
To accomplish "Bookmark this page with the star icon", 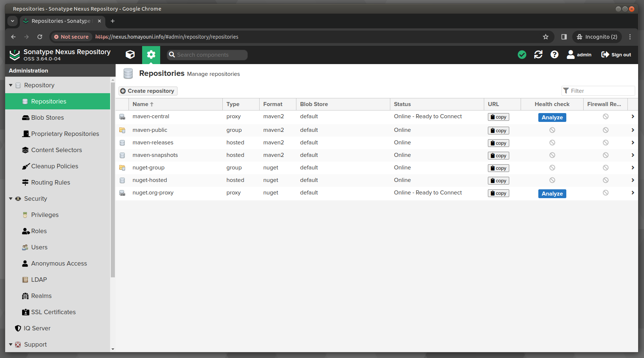I will click(x=546, y=37).
